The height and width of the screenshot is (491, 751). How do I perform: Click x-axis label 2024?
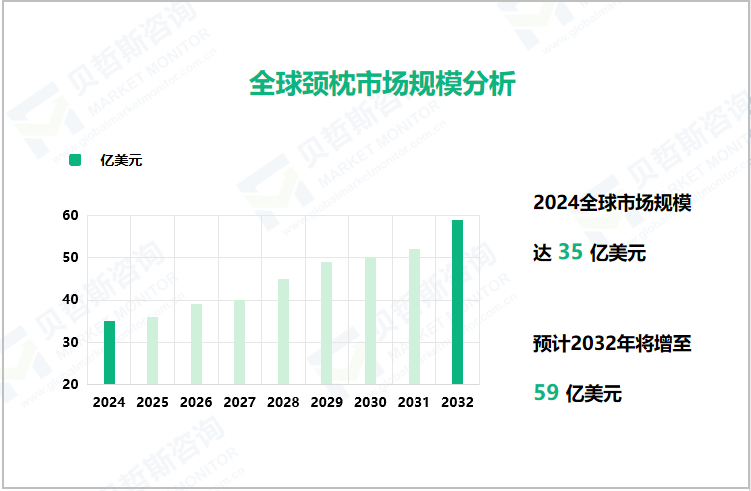point(109,402)
